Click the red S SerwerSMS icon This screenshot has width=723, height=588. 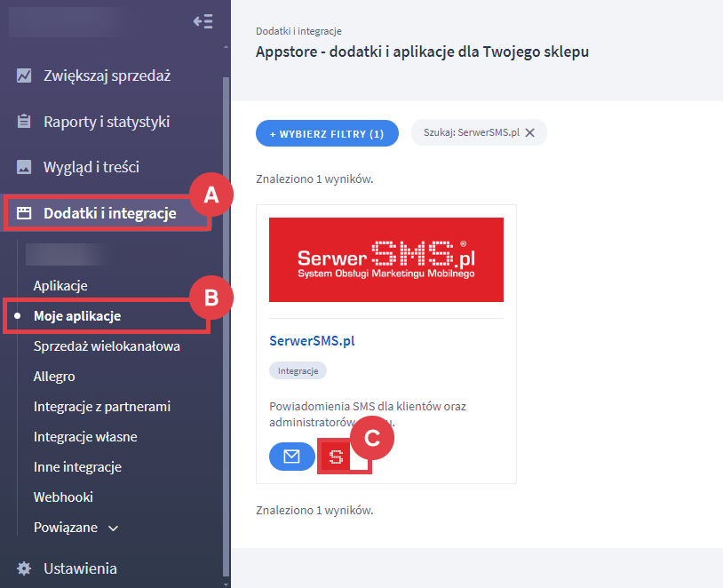pos(337,457)
